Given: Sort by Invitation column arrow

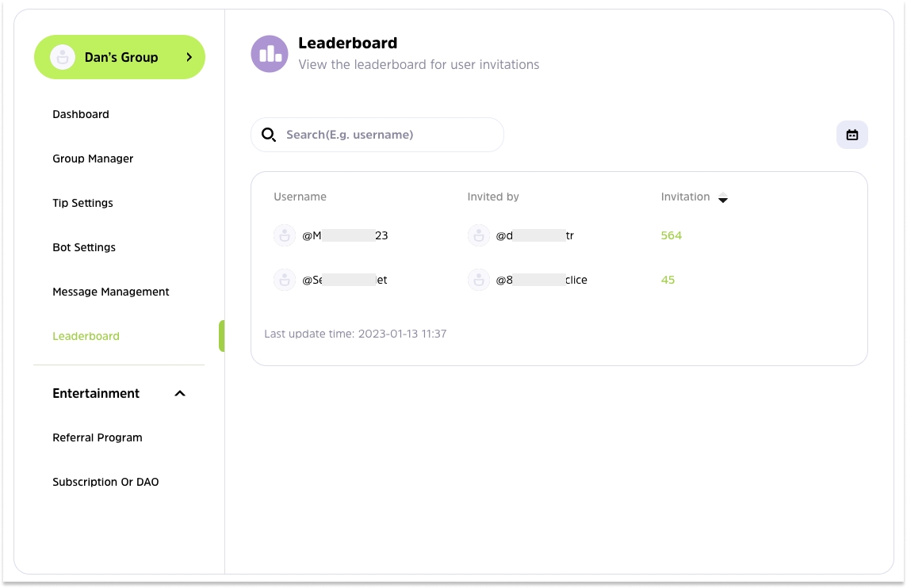Looking at the screenshot, I should pyautogui.click(x=722, y=198).
